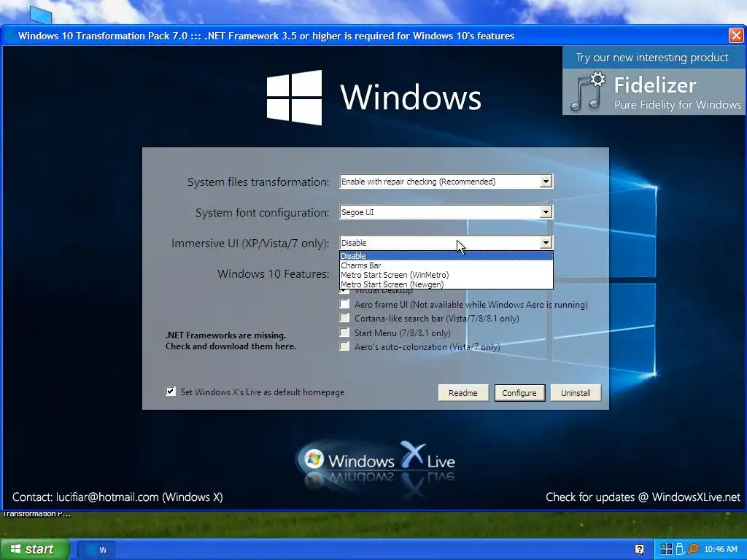Tick Start Menu (7/8/8.1 only) checkbox

(344, 332)
